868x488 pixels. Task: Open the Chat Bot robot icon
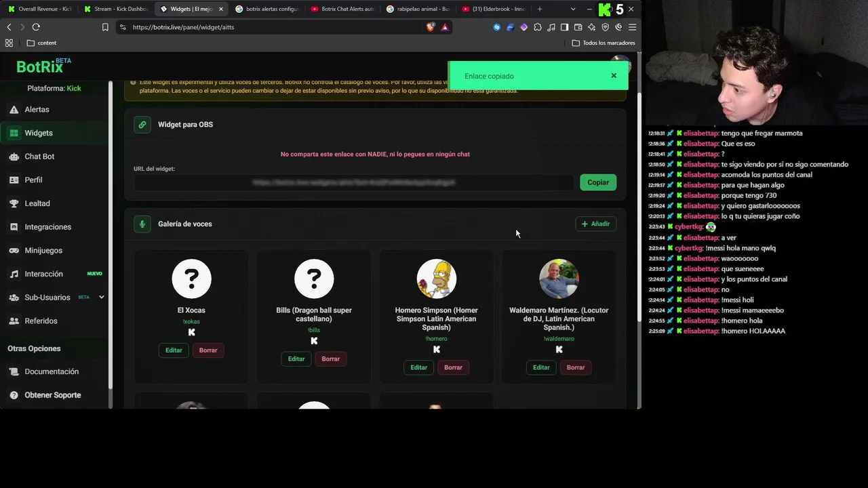(14, 157)
